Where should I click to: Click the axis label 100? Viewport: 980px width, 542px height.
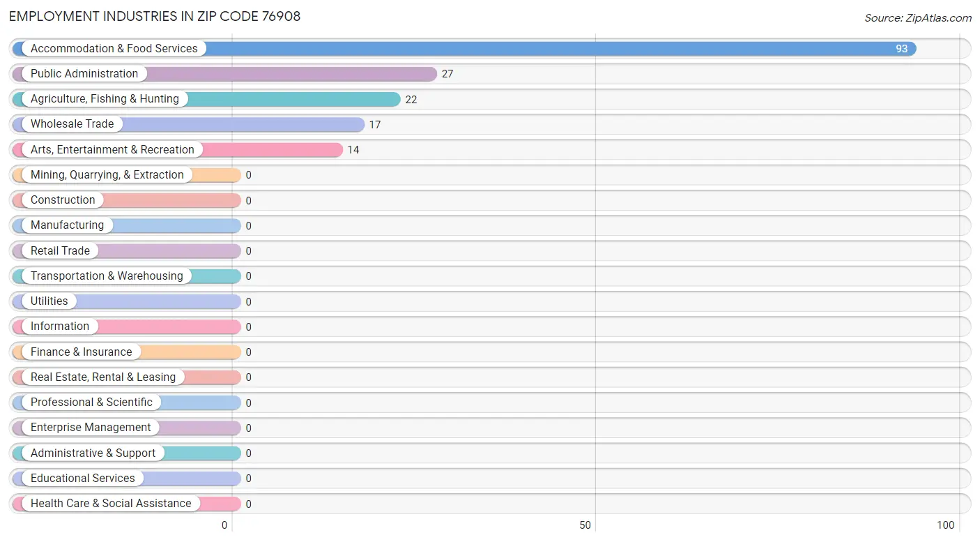coord(946,525)
